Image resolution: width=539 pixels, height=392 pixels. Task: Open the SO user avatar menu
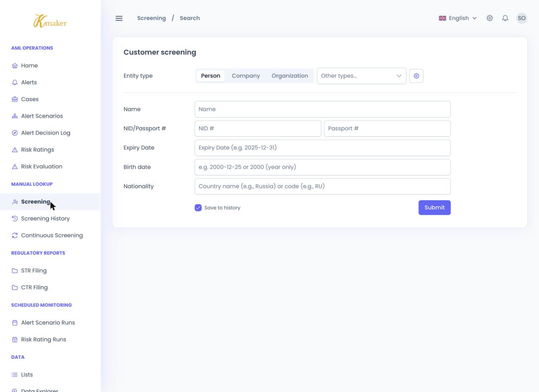click(x=522, y=18)
